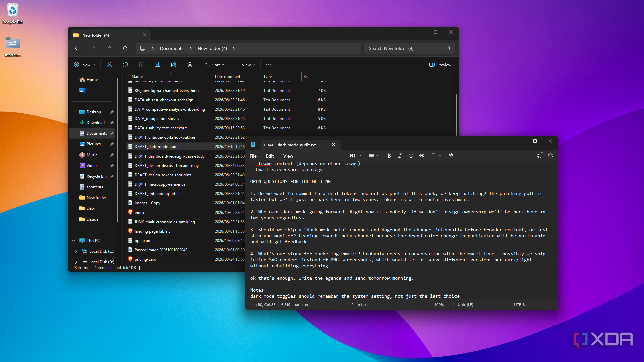Open a new tab in Notepad
The height and width of the screenshot is (362, 644).
[348, 145]
